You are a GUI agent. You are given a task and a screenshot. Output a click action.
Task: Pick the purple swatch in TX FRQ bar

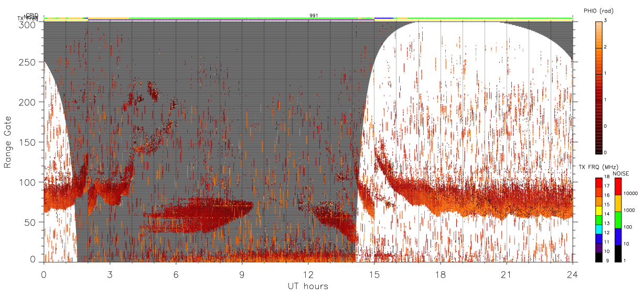(598, 247)
